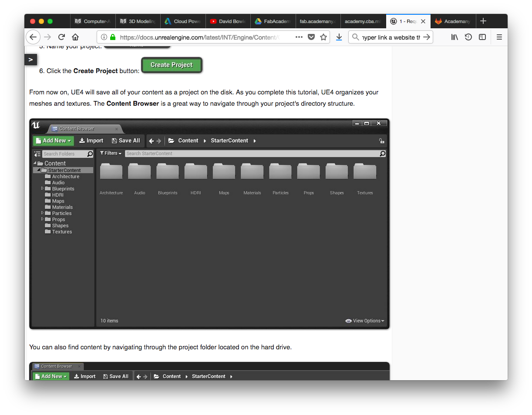Go back to previous page in Firefox
The image size is (532, 415).
click(x=33, y=37)
